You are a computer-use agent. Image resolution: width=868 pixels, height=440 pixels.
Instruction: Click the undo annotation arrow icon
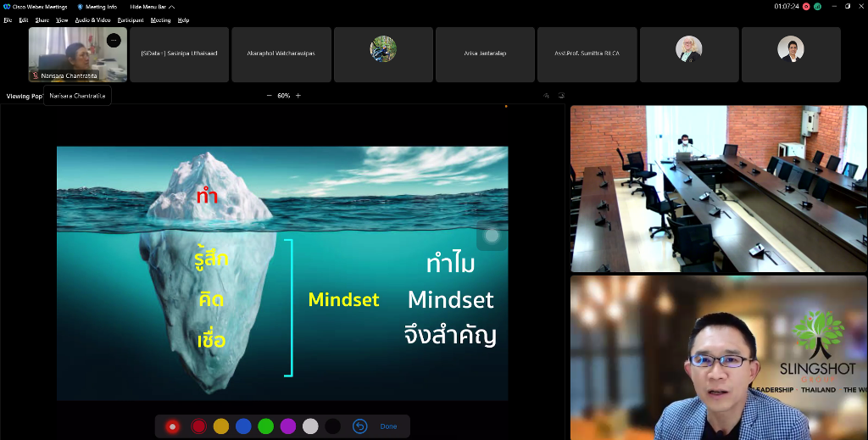coord(359,426)
